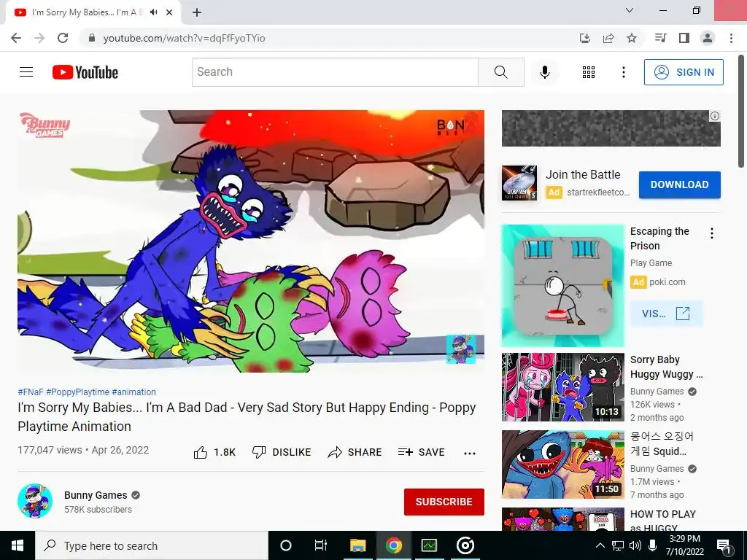This screenshot has width=747, height=560.
Task: Click the top sidebar banner ad
Action: (611, 128)
